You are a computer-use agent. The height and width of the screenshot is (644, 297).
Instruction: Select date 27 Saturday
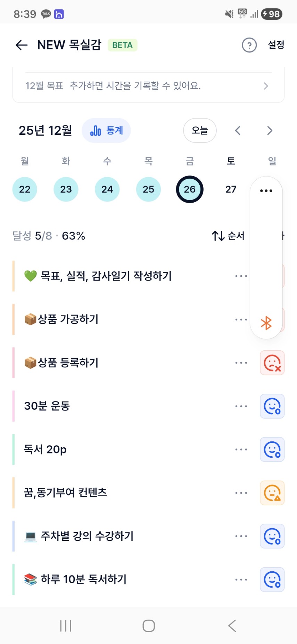coord(231,189)
